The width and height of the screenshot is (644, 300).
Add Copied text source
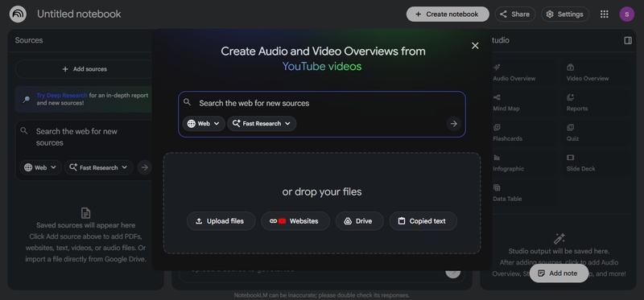tap(423, 221)
